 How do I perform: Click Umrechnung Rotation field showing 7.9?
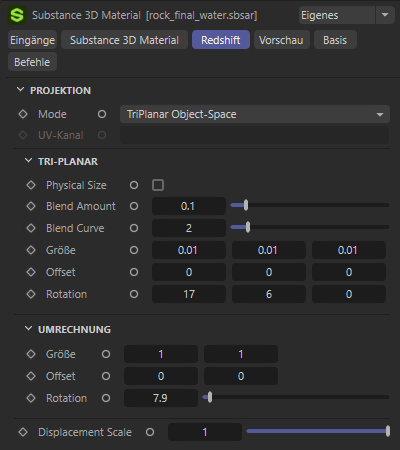tap(161, 398)
